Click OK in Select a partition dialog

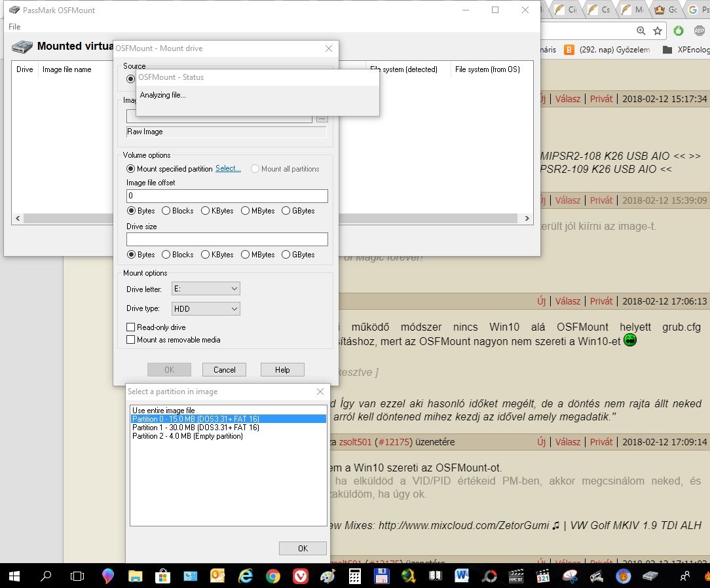coord(303,548)
